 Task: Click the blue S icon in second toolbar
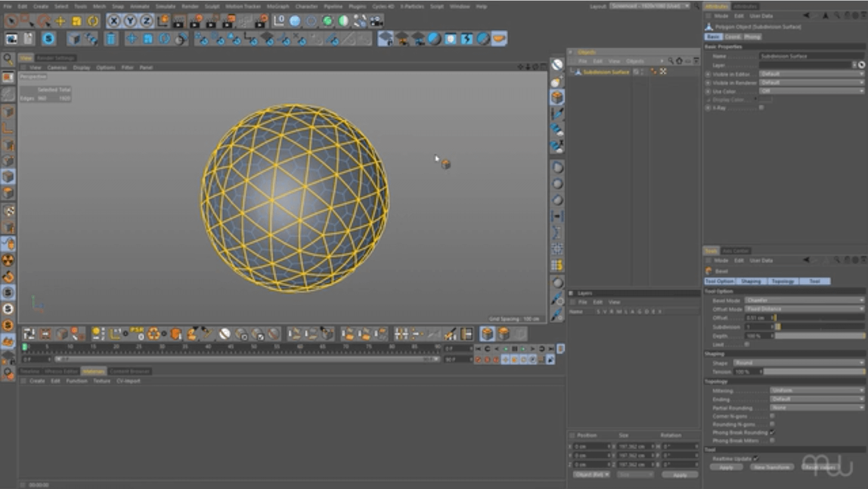tap(48, 39)
